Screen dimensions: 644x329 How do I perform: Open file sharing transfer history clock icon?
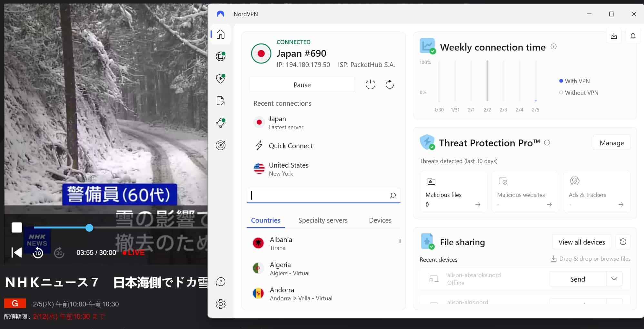623,242
